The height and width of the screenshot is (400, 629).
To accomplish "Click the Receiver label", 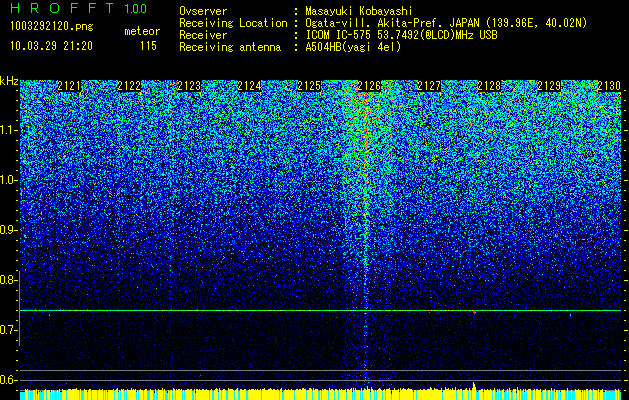I will tap(203, 35).
